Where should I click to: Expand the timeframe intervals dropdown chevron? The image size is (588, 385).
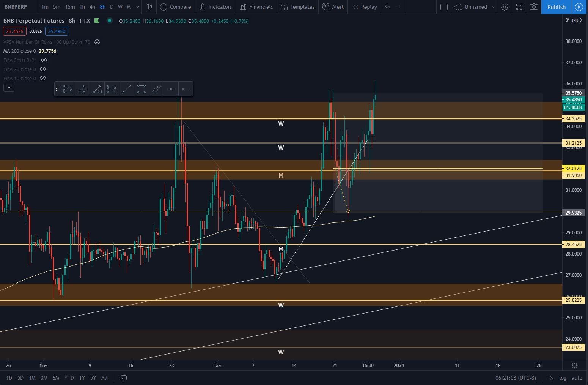tap(137, 7)
